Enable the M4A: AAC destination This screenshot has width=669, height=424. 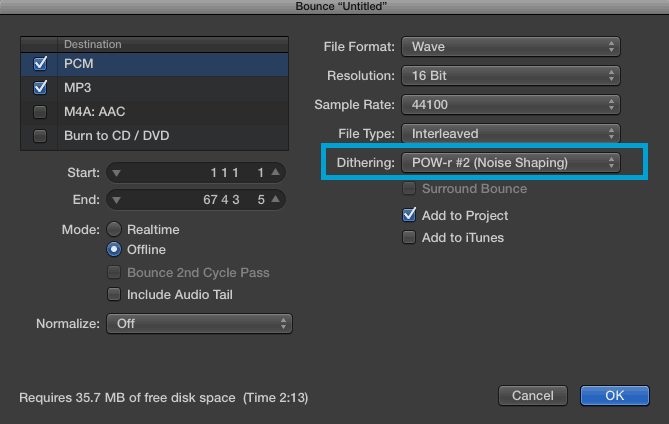tap(40, 112)
